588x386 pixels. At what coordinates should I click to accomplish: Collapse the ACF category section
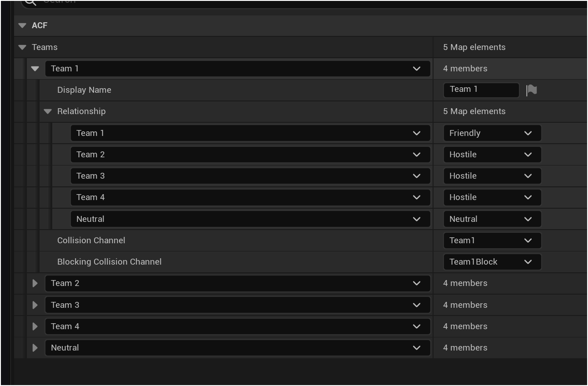pyautogui.click(x=22, y=25)
